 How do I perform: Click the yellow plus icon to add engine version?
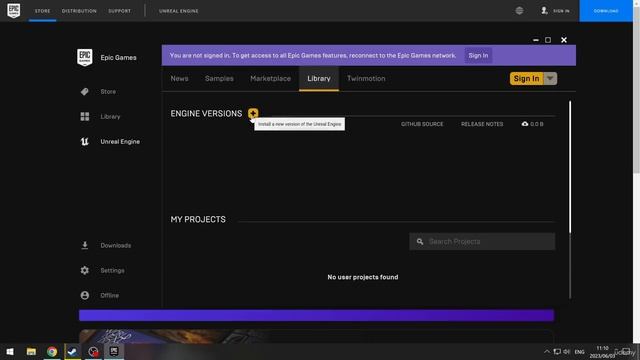point(253,113)
